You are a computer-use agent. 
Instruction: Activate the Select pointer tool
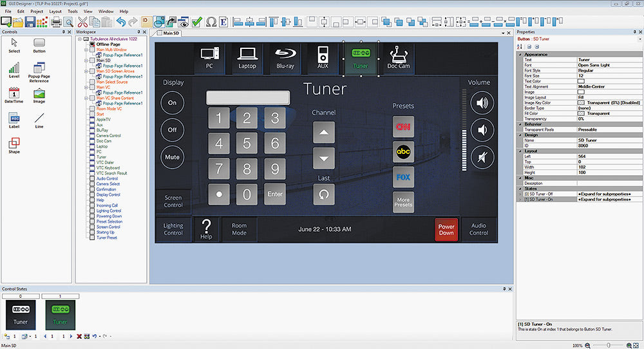14,46
